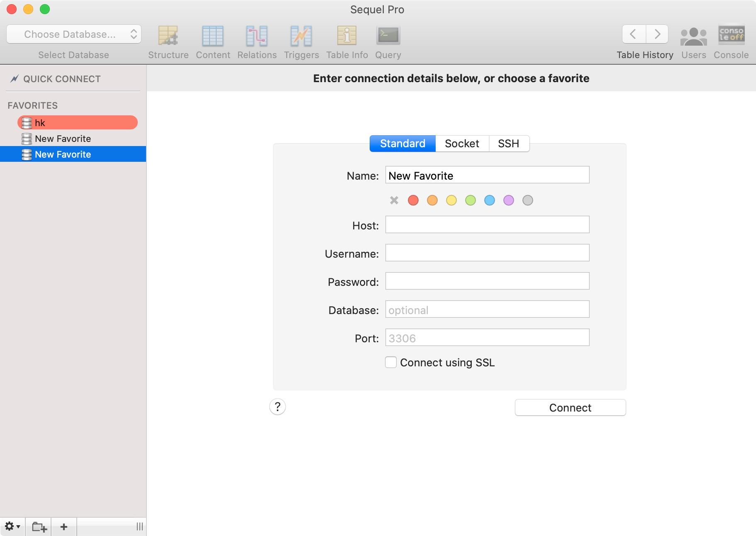Pick the gray color swatch
This screenshot has width=756, height=536.
pos(528,200)
